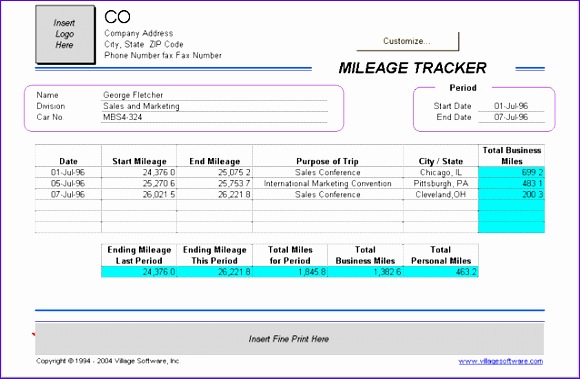Select the Company Address line
580x379 pixels.
(139, 33)
